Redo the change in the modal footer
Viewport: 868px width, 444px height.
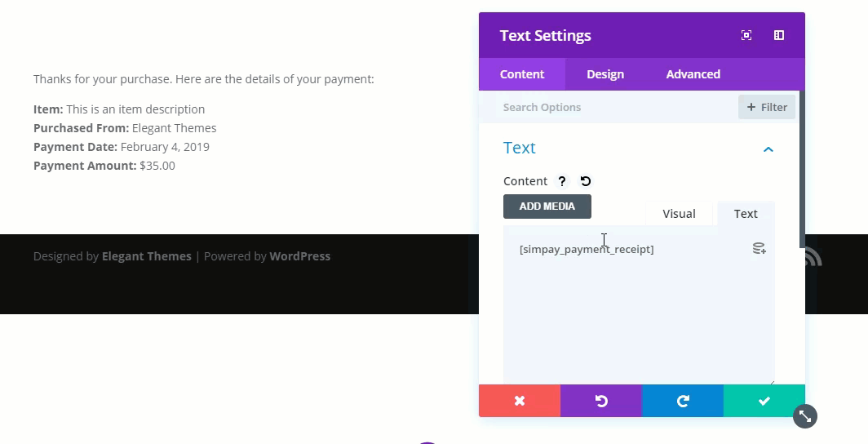(x=683, y=401)
